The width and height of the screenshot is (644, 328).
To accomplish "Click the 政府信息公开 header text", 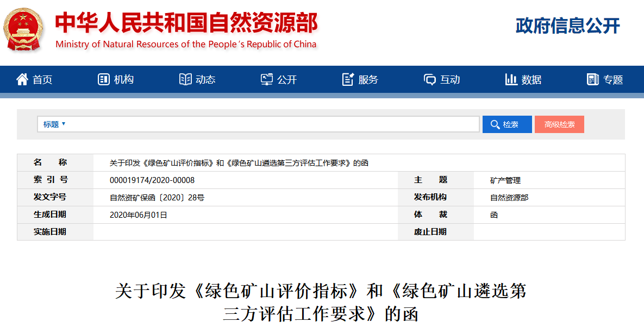I will [567, 26].
